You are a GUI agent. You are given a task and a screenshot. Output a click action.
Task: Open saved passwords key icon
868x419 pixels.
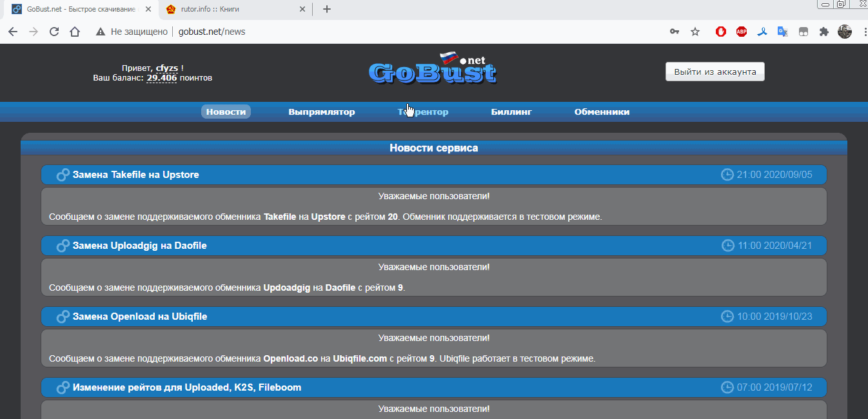[675, 32]
